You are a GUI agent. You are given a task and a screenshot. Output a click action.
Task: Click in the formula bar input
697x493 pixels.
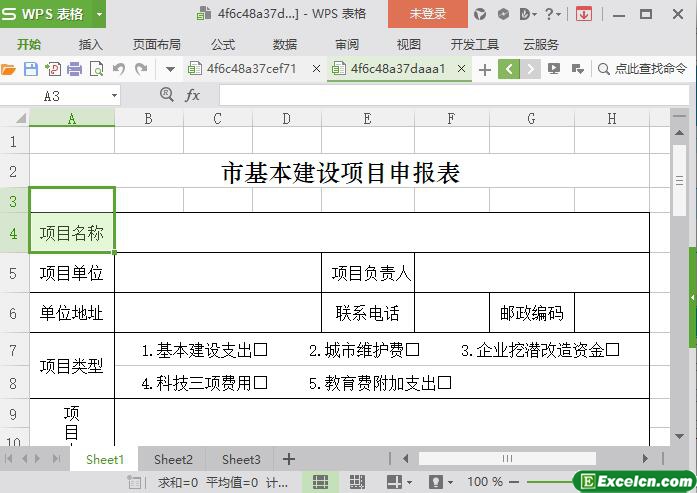click(453, 95)
